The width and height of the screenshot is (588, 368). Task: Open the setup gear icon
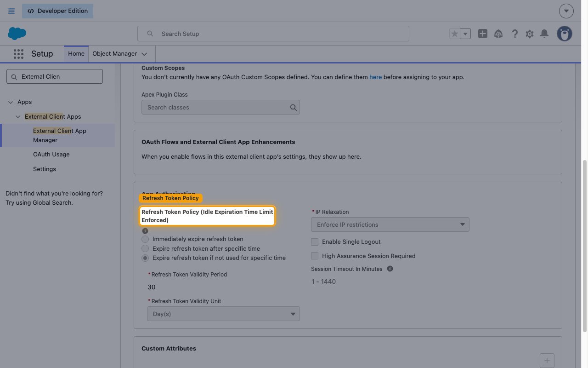tap(530, 34)
